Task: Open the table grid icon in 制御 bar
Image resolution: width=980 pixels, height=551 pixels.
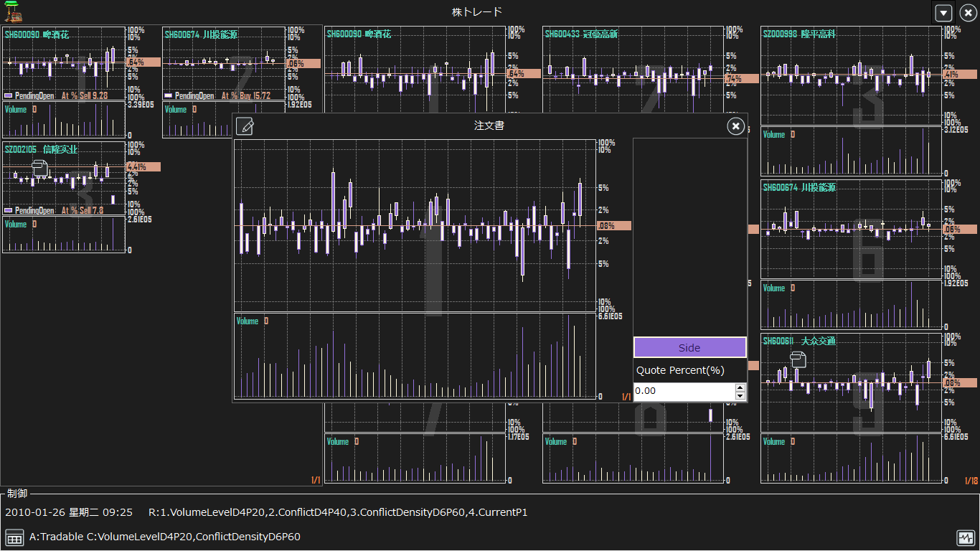Action: point(14,537)
